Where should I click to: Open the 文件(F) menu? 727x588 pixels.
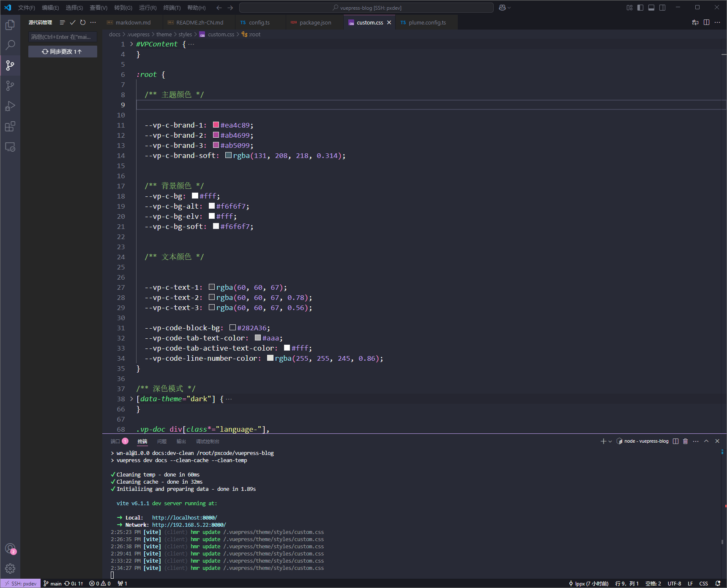tap(26, 8)
